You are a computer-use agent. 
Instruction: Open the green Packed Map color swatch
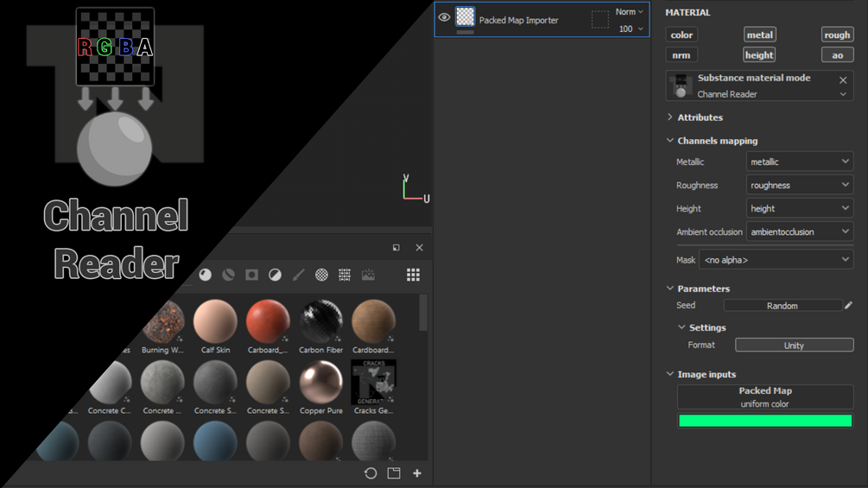pyautogui.click(x=765, y=421)
